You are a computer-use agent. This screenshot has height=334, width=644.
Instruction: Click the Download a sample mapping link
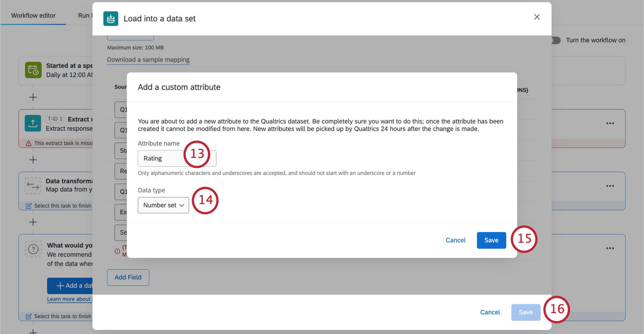(148, 59)
